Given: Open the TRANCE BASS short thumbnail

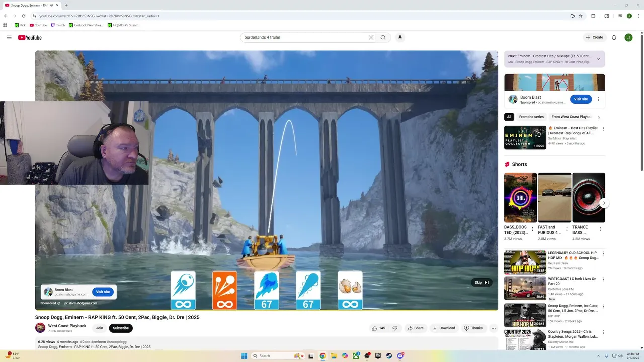Looking at the screenshot, I should pos(589,198).
